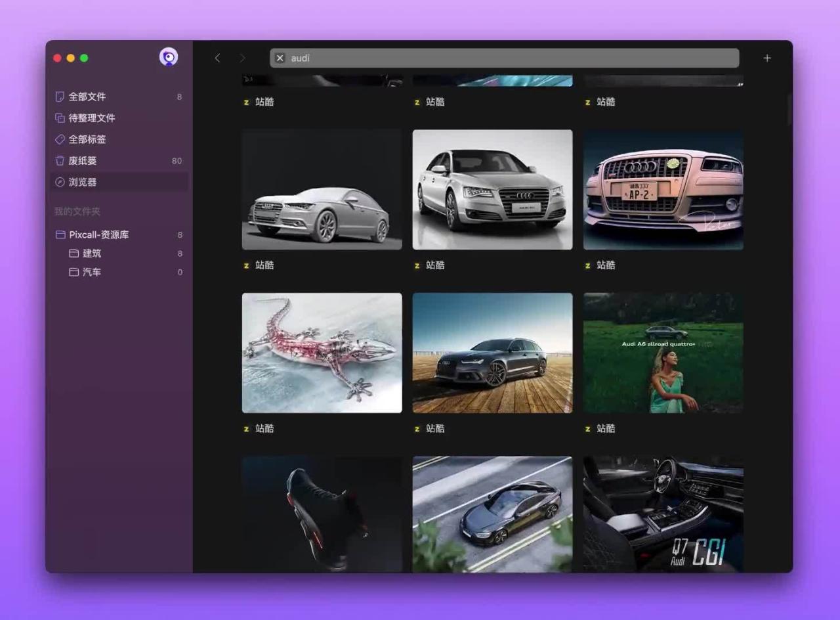Open the 建筑 subfolder
This screenshot has width=840, height=620.
92,254
